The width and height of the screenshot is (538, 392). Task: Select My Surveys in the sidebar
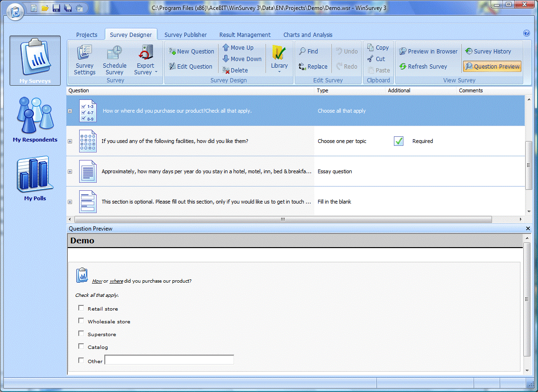coord(35,61)
